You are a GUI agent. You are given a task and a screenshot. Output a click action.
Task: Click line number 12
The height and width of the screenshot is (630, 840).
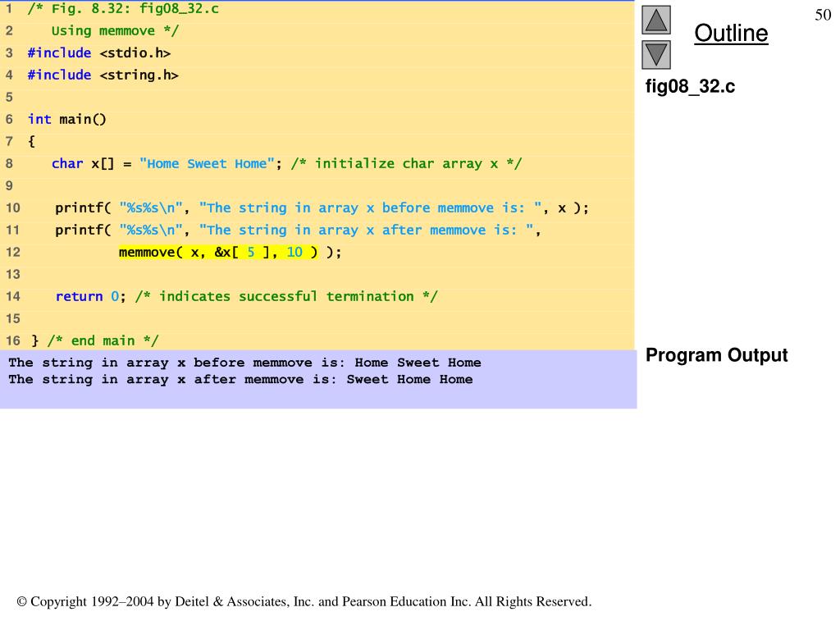click(13, 252)
